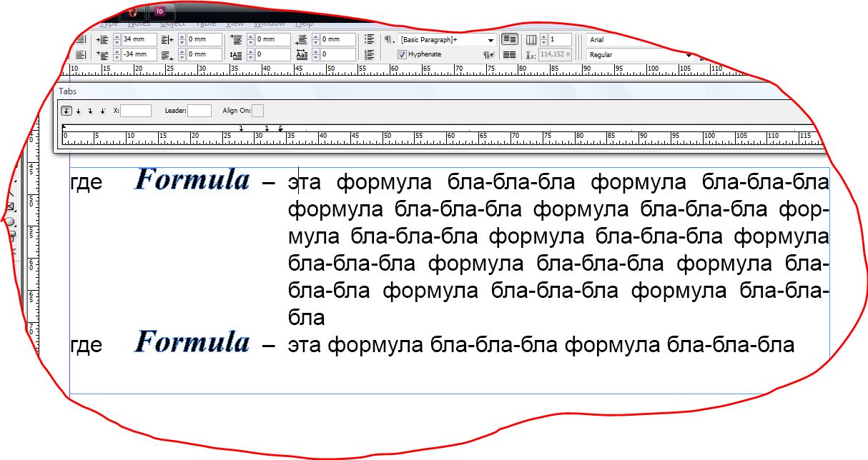Click the second line's 'эта формула бла-бла-бла' text
Viewport: 868px width, 460px height.
425,346
